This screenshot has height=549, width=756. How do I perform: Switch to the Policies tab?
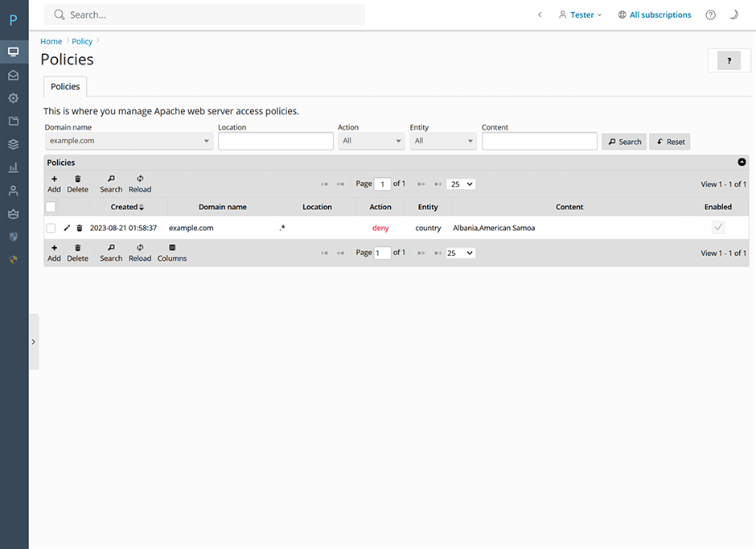pos(65,87)
